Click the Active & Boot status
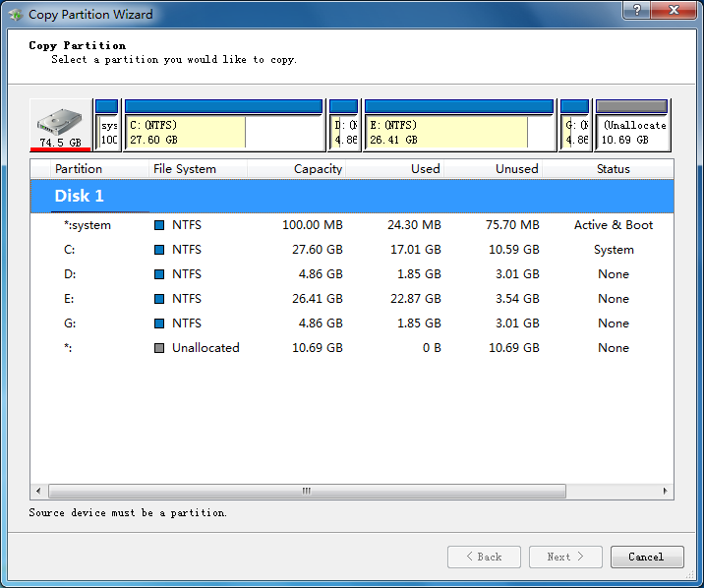Screen dimensions: 704x588 (614, 225)
